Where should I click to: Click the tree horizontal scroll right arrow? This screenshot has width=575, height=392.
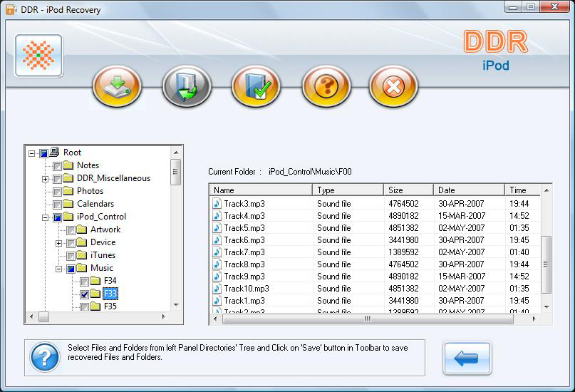coord(164,316)
